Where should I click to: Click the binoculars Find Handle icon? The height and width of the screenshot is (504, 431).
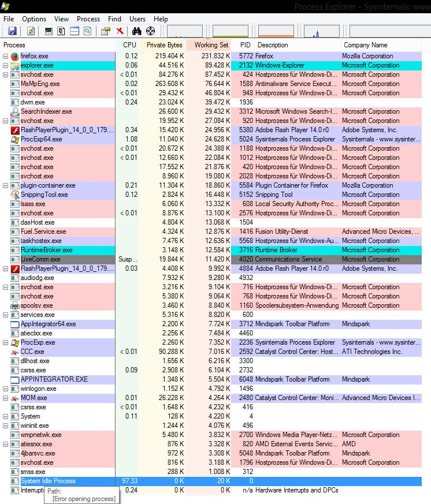(137, 31)
